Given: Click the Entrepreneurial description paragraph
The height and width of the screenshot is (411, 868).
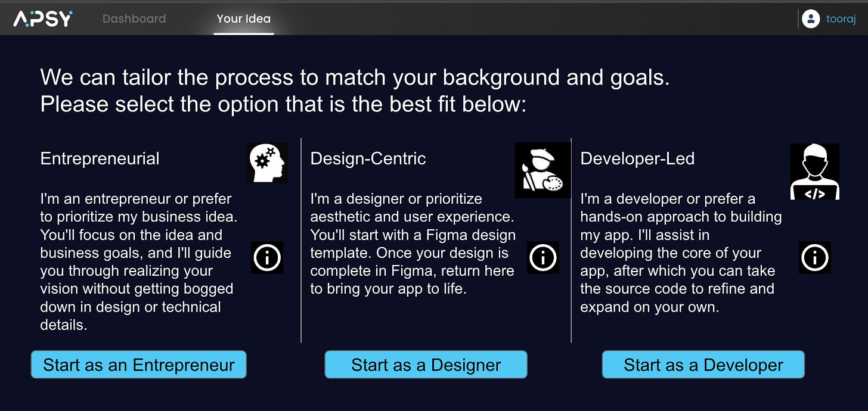Looking at the screenshot, I should coord(139,261).
